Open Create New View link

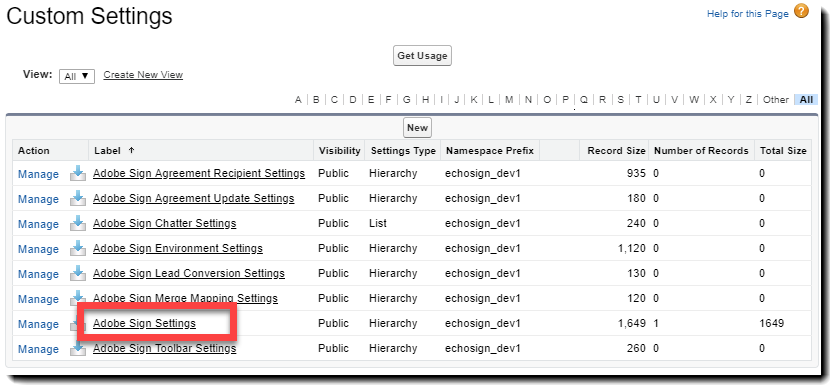143,75
